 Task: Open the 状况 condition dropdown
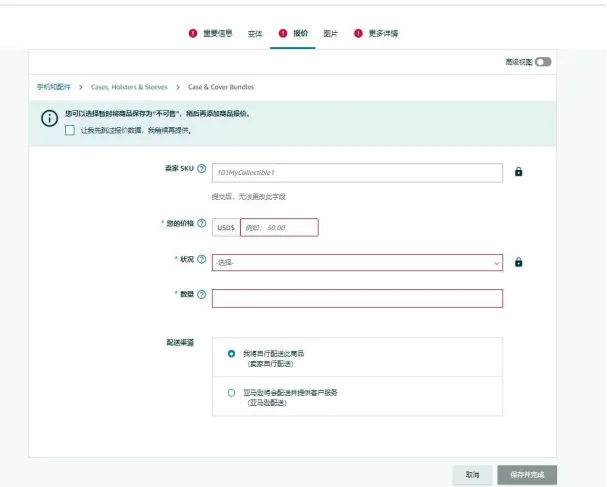(x=357, y=262)
